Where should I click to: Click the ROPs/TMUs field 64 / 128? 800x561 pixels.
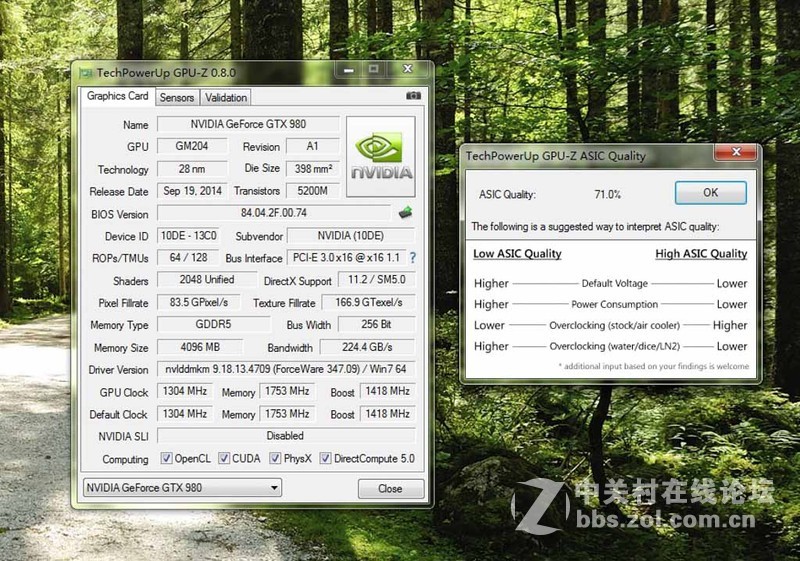point(188,258)
